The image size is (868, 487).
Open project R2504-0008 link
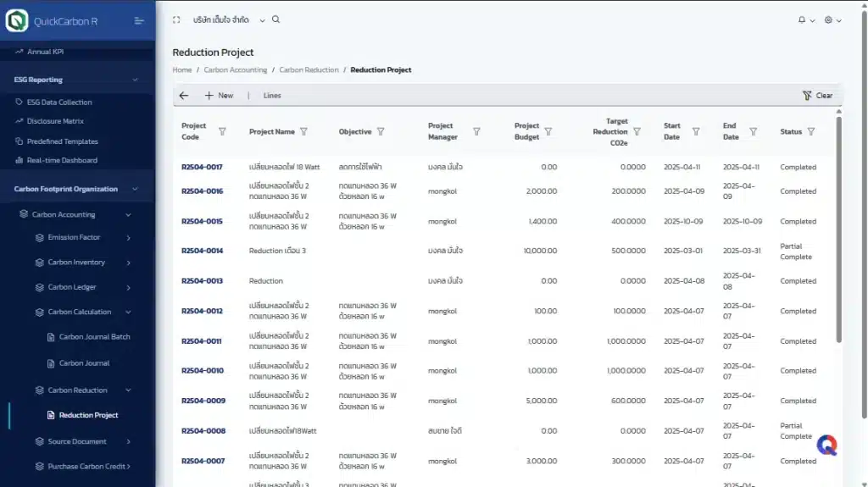coord(203,431)
